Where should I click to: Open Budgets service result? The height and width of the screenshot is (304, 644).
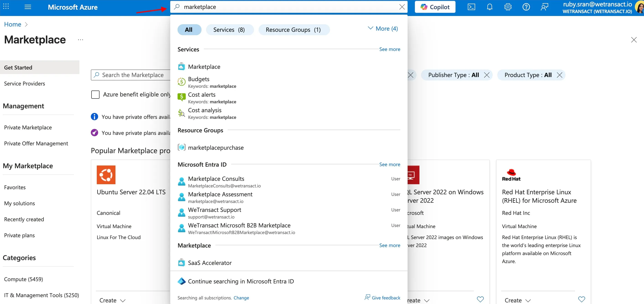(x=289, y=82)
